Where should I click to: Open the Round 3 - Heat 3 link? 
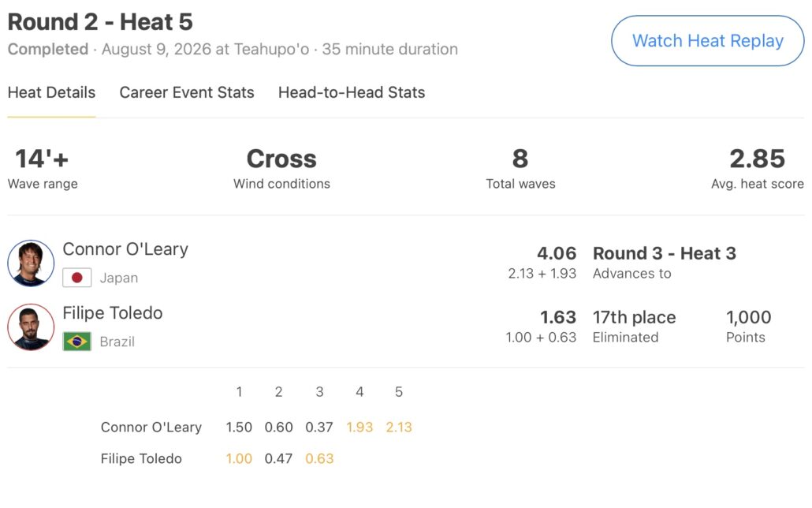pyautogui.click(x=665, y=253)
